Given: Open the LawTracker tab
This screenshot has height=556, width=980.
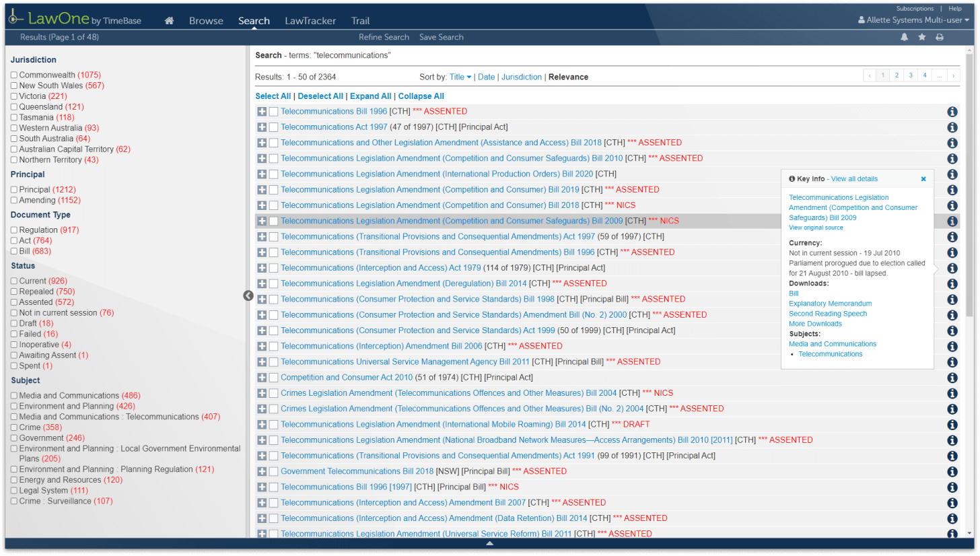Looking at the screenshot, I should click(x=310, y=21).
